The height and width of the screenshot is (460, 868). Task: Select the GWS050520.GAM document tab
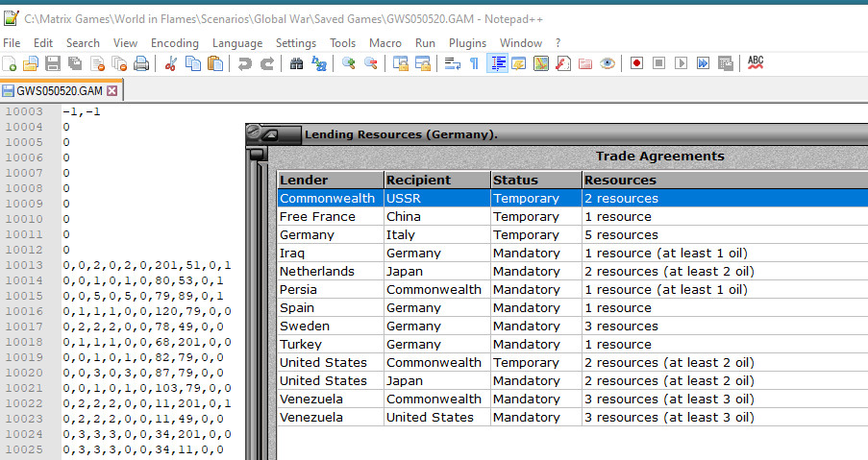click(x=61, y=90)
